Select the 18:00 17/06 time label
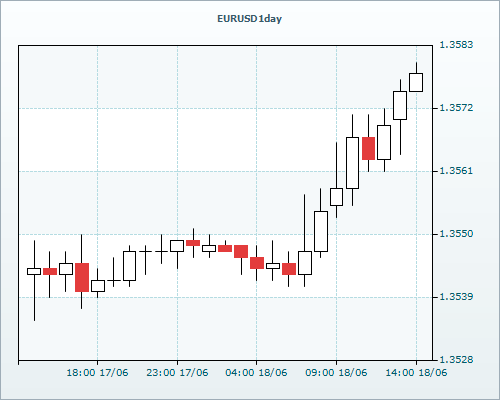This screenshot has width=500, height=400. [97, 373]
